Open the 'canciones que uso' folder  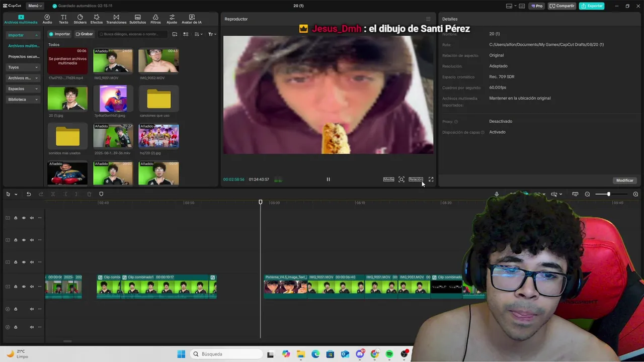pyautogui.click(x=158, y=99)
